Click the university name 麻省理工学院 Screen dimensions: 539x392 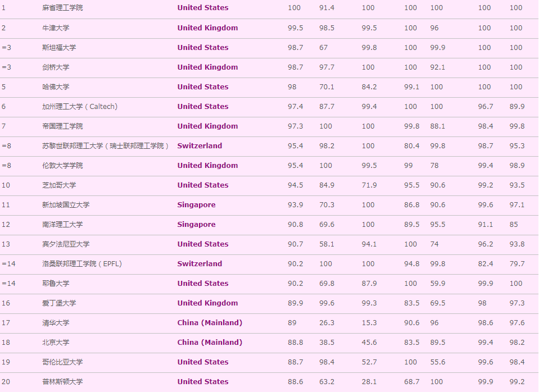click(x=62, y=7)
